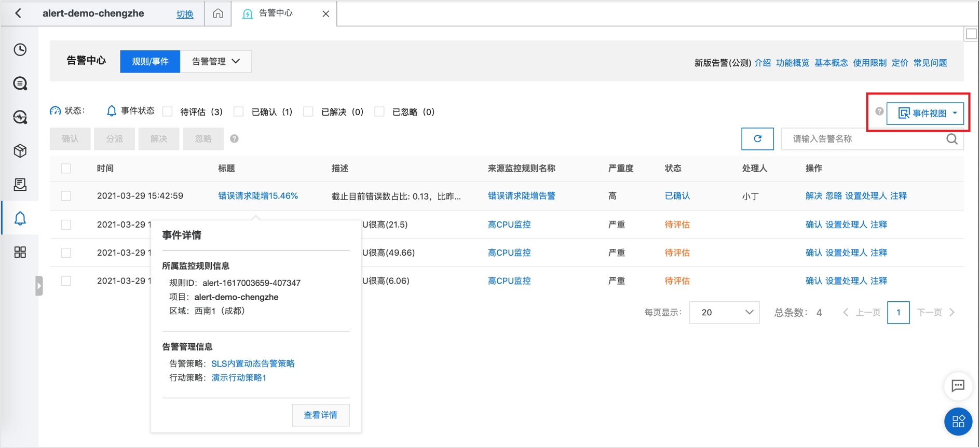Open the 演示行动策略1 link
Image resolution: width=980 pixels, height=448 pixels.
pos(239,377)
